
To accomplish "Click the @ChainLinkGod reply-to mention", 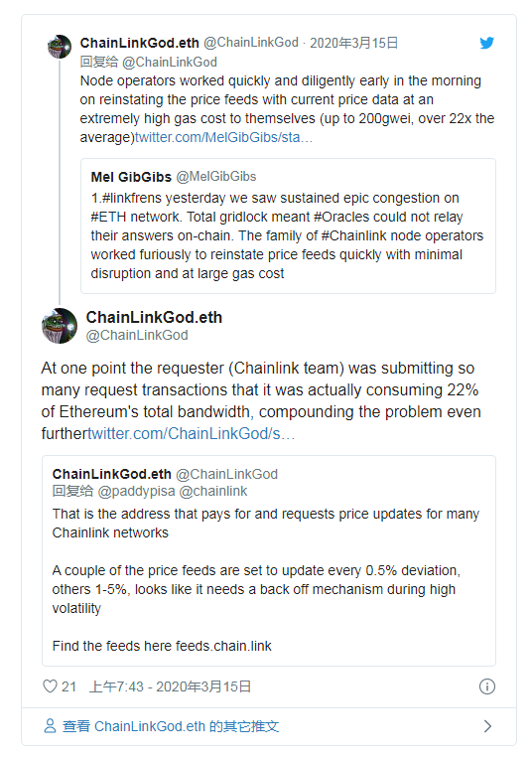I will point(170,62).
